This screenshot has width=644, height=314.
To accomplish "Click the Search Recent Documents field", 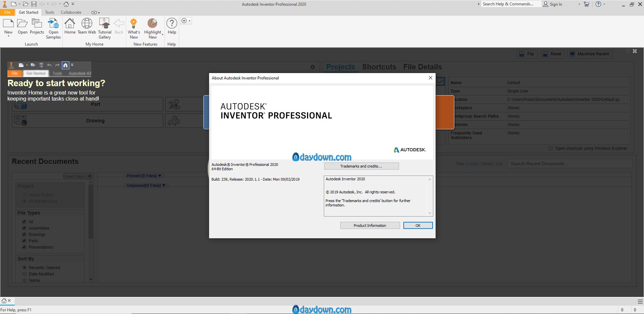I will pyautogui.click(x=569, y=164).
